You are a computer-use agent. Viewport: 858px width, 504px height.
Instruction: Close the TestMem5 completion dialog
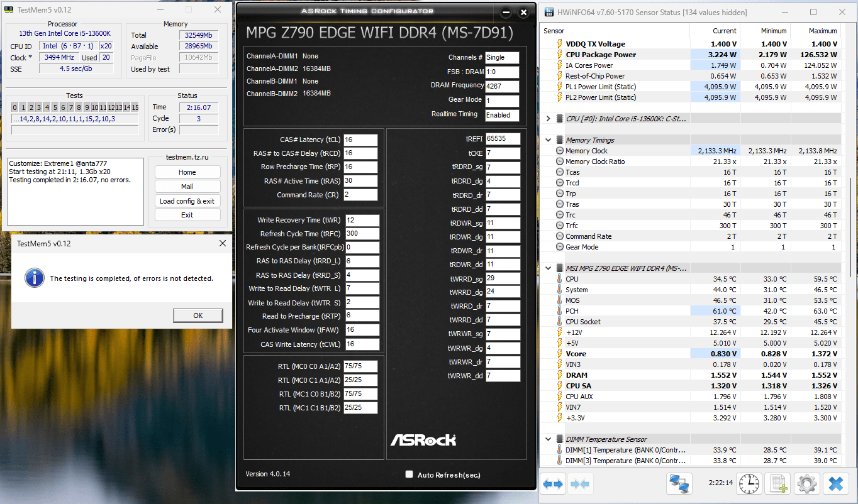point(222,243)
